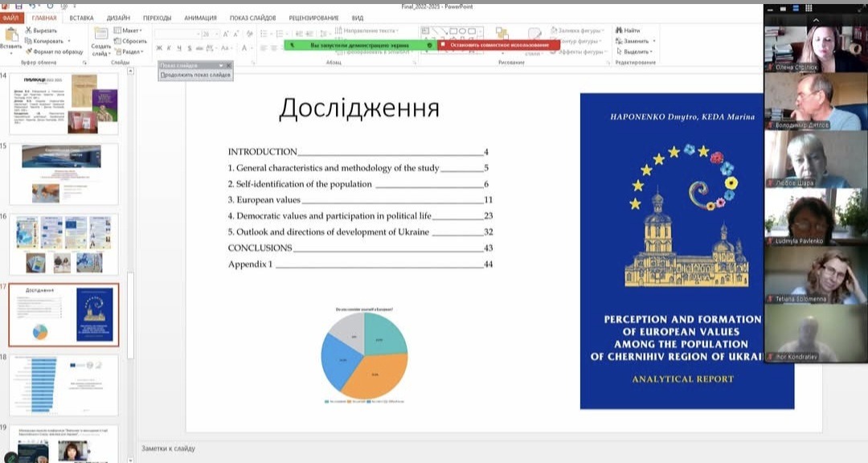This screenshot has height=463, width=868.
Task: Expand the Section (Раздел) dropdown
Action: (x=129, y=51)
